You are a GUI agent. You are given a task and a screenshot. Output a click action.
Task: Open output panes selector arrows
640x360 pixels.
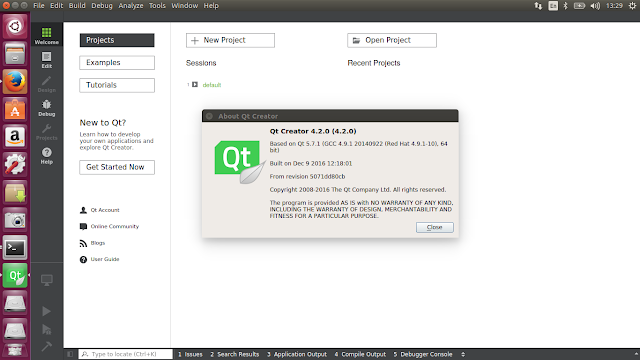click(463, 354)
